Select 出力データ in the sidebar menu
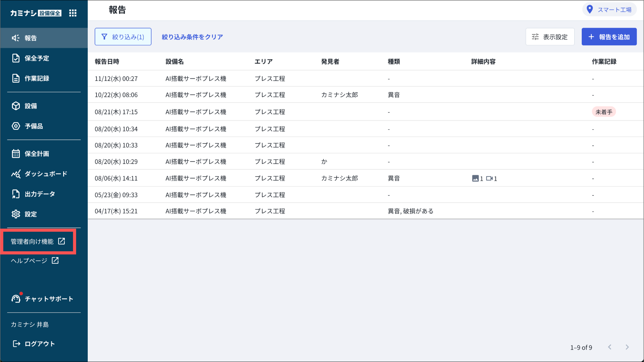 point(40,194)
